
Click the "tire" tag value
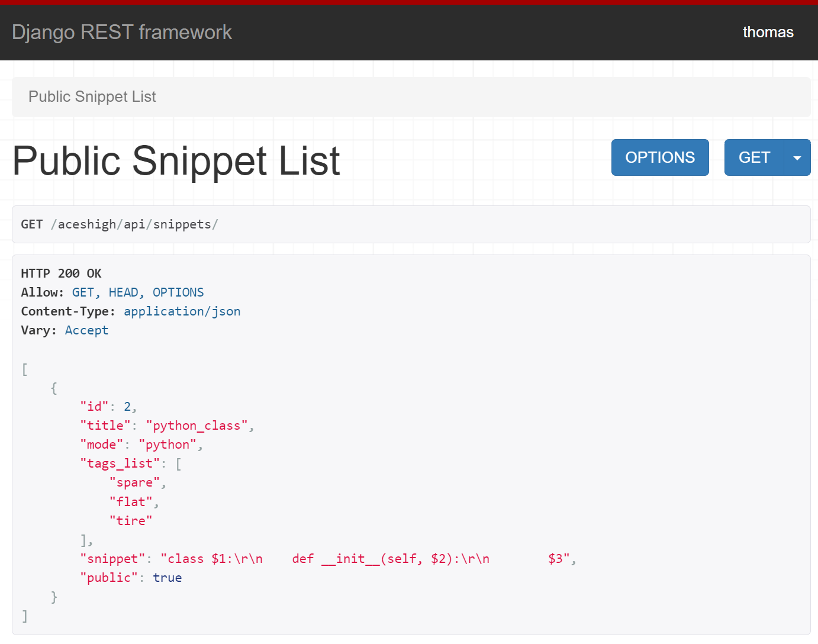click(131, 521)
